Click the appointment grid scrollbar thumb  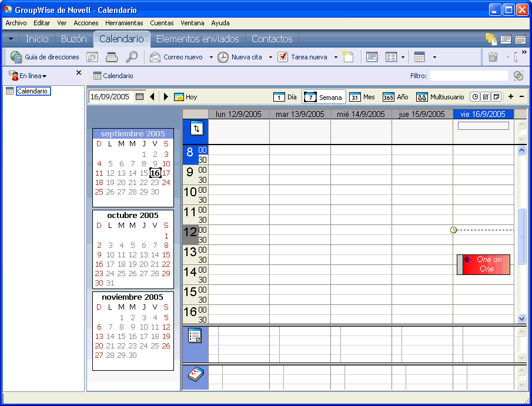[x=522, y=236]
